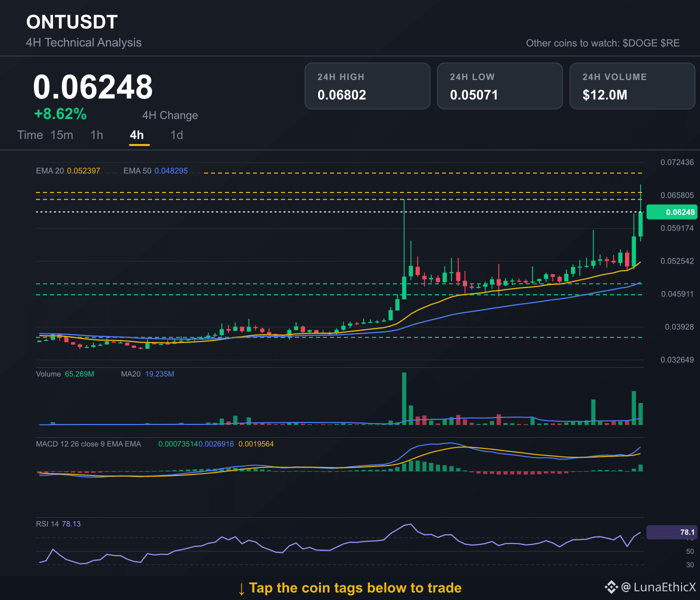Image resolution: width=700 pixels, height=600 pixels.
Task: Click the MACD 12 26 close 9 label
Action: pos(88,444)
